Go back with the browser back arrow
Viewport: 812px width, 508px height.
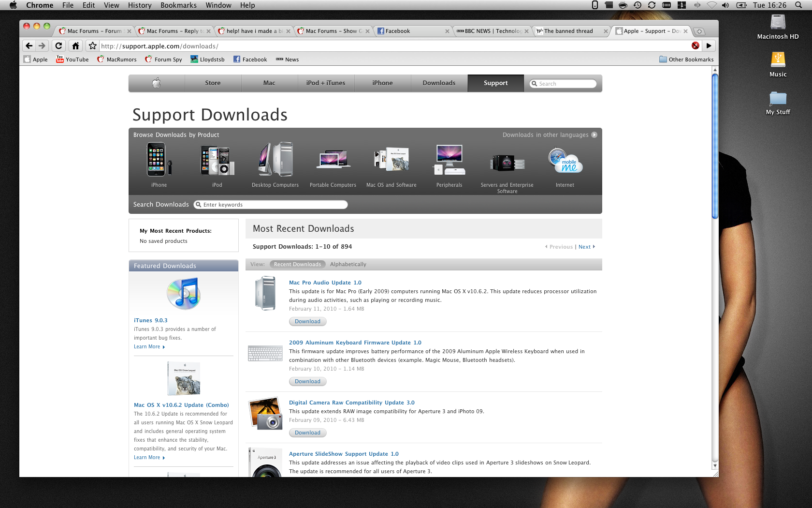(x=29, y=46)
